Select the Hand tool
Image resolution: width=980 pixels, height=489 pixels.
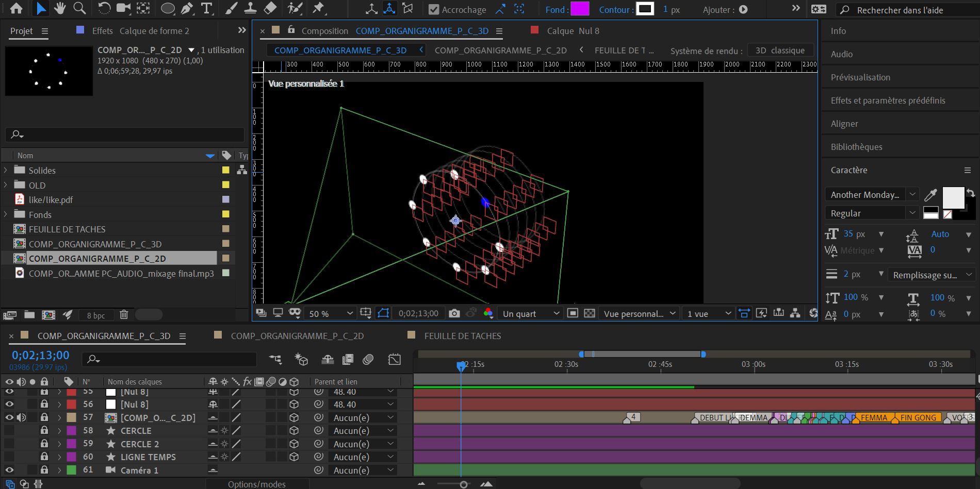point(61,8)
